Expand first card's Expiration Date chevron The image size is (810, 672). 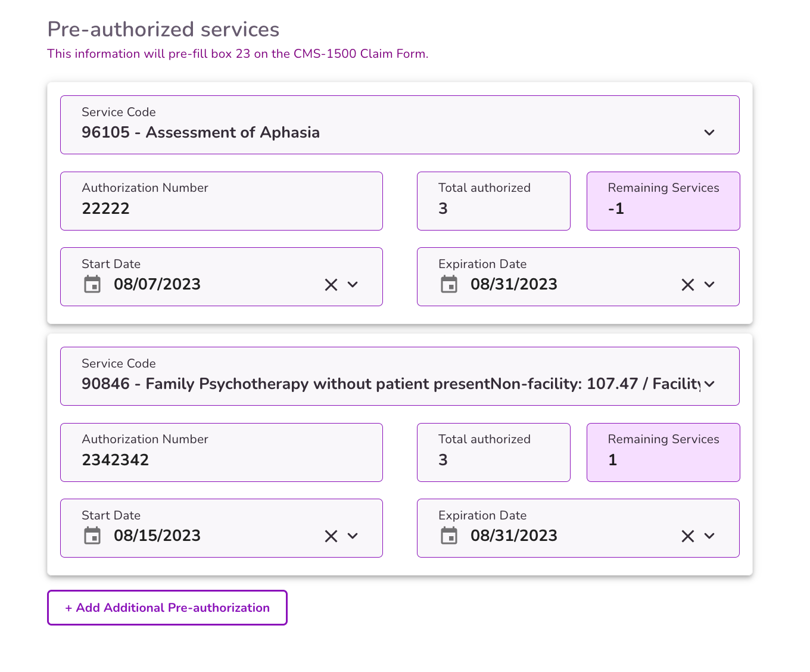click(709, 285)
